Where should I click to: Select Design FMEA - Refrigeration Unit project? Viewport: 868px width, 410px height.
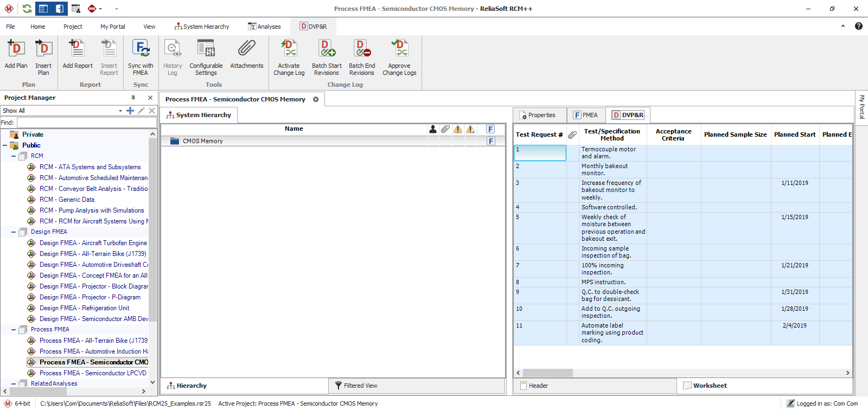click(84, 308)
